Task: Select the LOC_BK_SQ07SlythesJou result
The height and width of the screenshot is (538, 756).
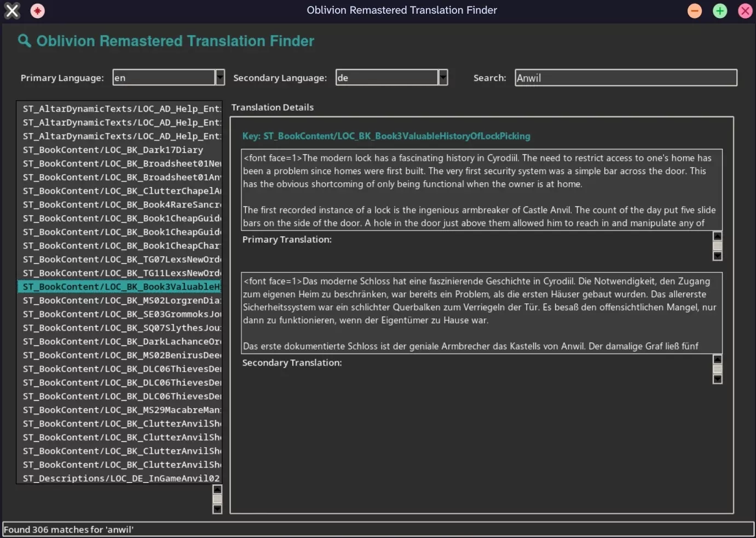Action: (119, 328)
